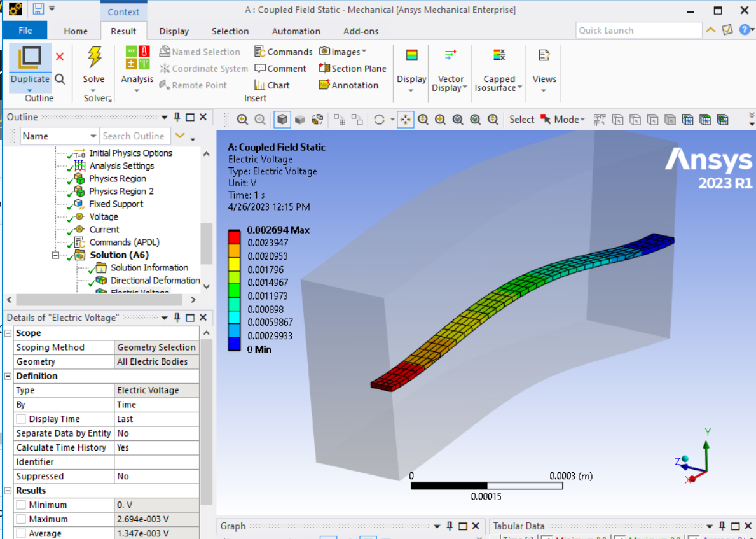
Task: Click the dark blue legend color band
Action: click(x=234, y=343)
